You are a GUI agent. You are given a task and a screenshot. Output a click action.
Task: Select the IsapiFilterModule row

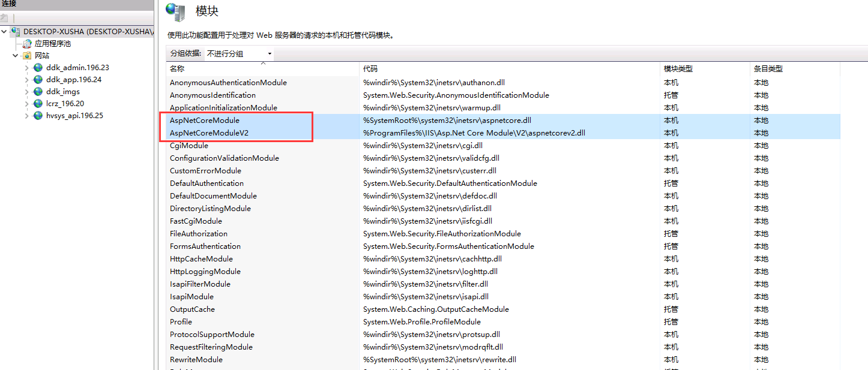[x=503, y=284]
